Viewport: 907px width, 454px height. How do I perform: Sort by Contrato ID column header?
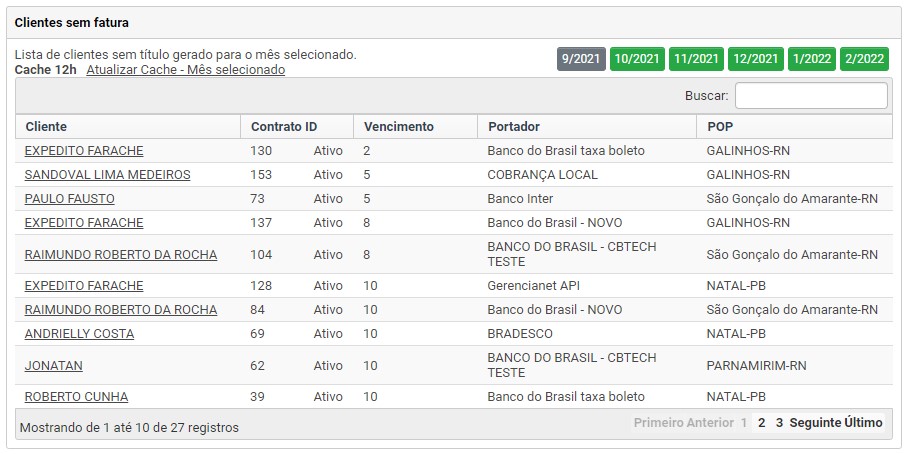click(x=284, y=127)
